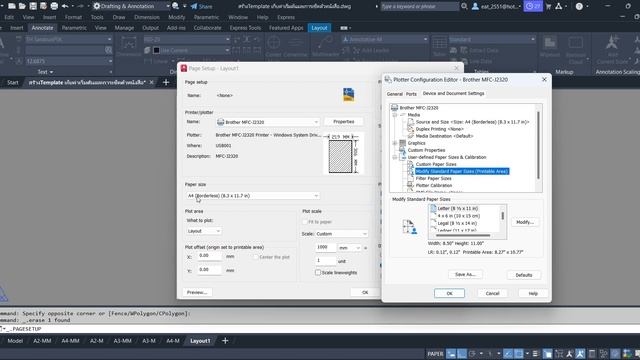Viewport: 640px width, 360px height.
Task: Toggle the Scale lineweights checkbox
Action: [x=318, y=272]
